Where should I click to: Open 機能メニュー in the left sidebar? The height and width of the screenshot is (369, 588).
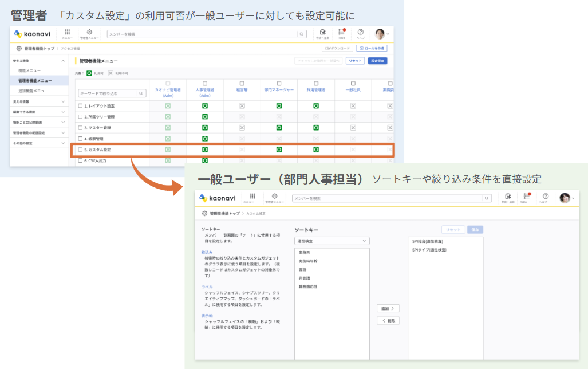coord(29,70)
